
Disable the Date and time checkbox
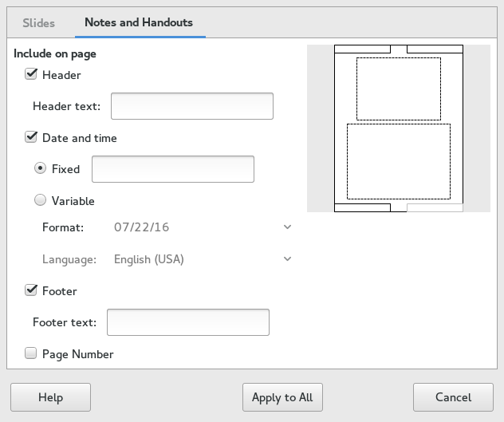point(31,137)
